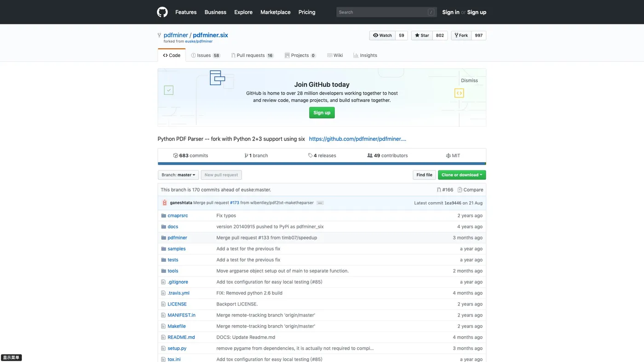
Task: Click the Find file button
Action: (424, 175)
